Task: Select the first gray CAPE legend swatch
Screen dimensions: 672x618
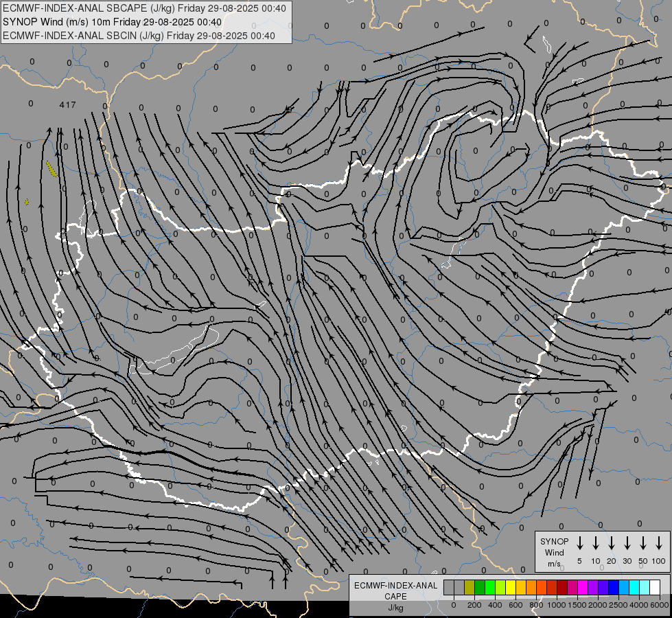Action: 449,587
